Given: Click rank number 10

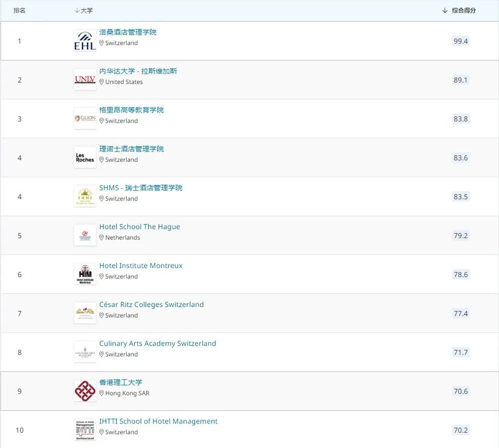Looking at the screenshot, I should coord(19,430).
